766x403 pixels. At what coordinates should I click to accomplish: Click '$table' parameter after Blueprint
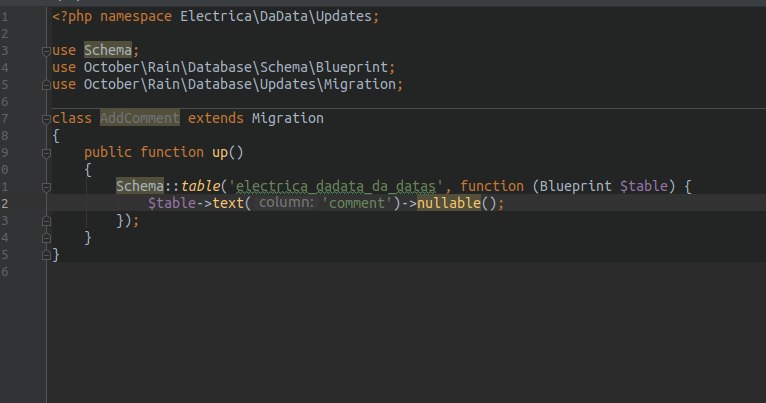pyautogui.click(x=644, y=186)
